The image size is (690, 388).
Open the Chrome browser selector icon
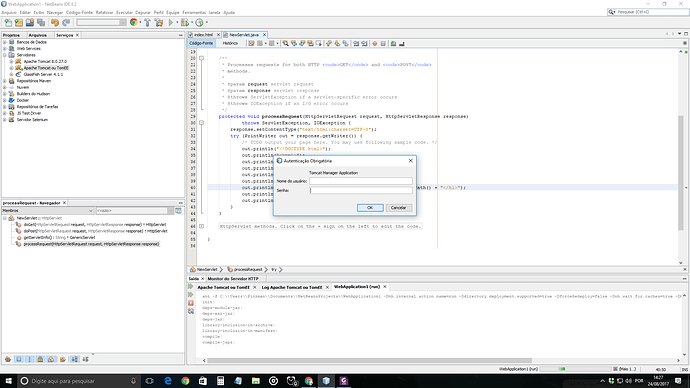click(x=134, y=22)
